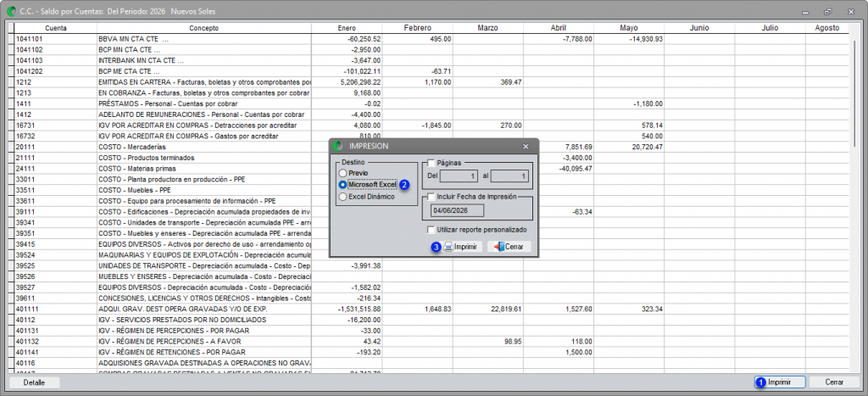This screenshot has height=396, width=868.
Task: Click the Marzo value 22,819.61
Action: point(488,309)
